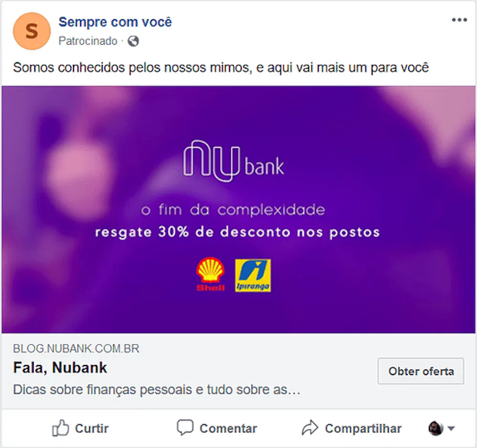Open the three-dot post options menu

tap(459, 20)
